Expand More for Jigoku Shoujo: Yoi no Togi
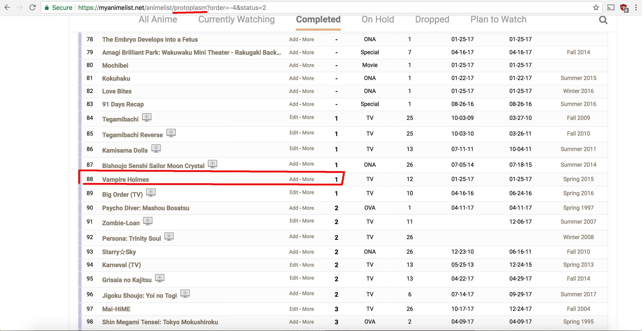The height and width of the screenshot is (331, 644). [x=308, y=293]
